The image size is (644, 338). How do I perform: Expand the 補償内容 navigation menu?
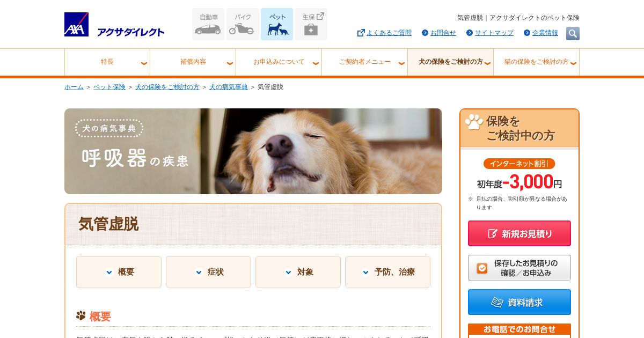(x=193, y=62)
